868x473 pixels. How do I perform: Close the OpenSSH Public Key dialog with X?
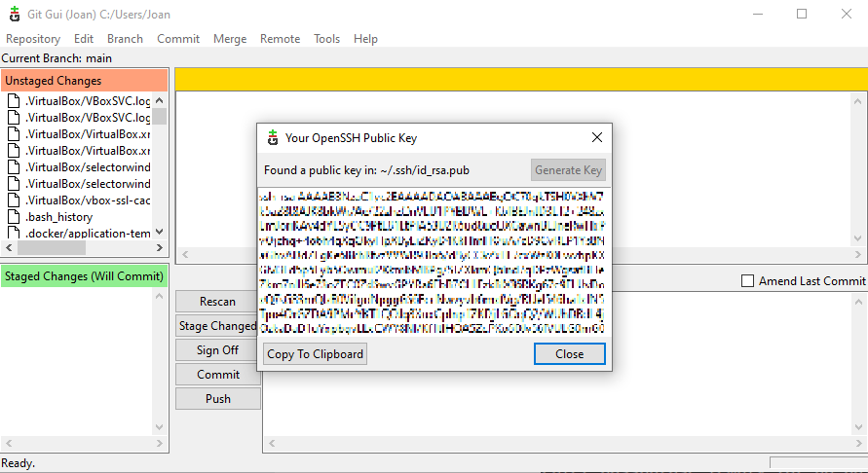[x=597, y=137]
